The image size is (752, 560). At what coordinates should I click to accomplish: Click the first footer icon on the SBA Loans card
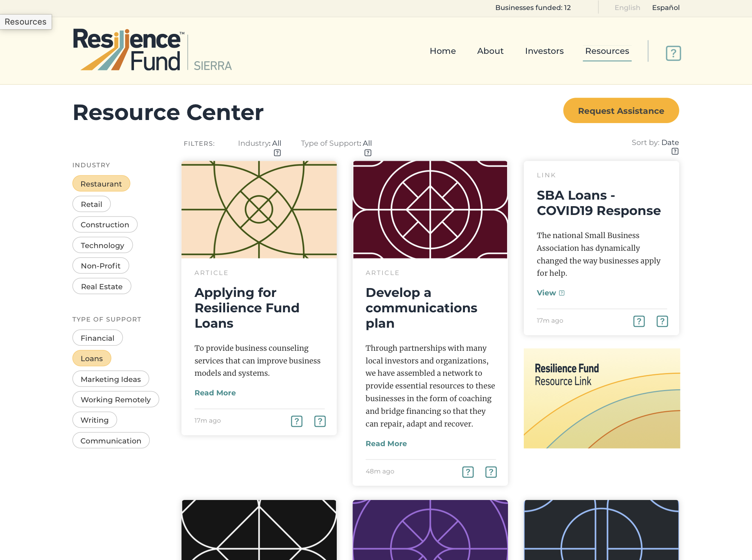pos(639,321)
